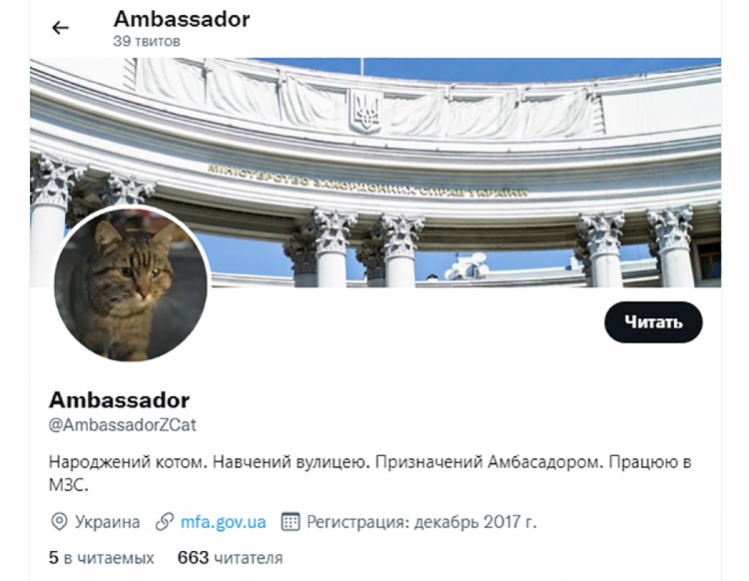Click the Регистрация: декабрь 2017 text

tap(421, 522)
